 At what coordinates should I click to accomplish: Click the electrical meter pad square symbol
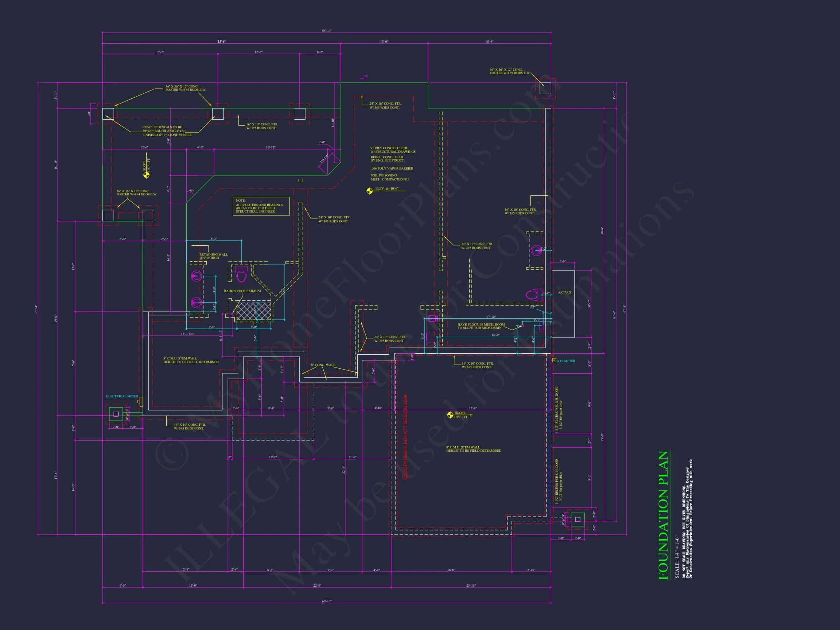click(116, 414)
